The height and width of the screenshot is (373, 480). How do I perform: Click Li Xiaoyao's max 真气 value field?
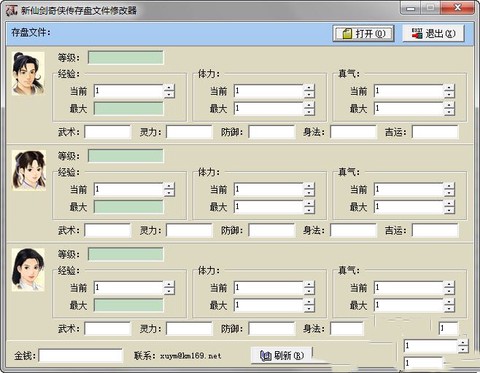click(x=409, y=108)
